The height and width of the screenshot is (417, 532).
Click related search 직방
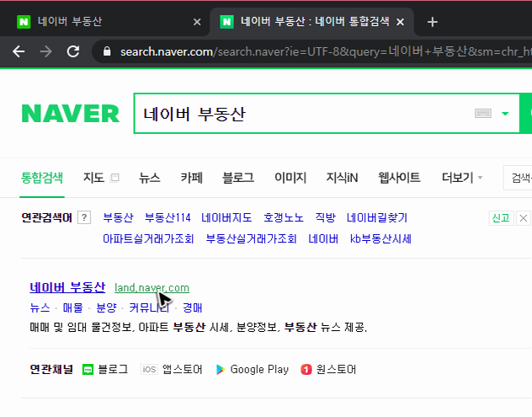[x=325, y=217]
